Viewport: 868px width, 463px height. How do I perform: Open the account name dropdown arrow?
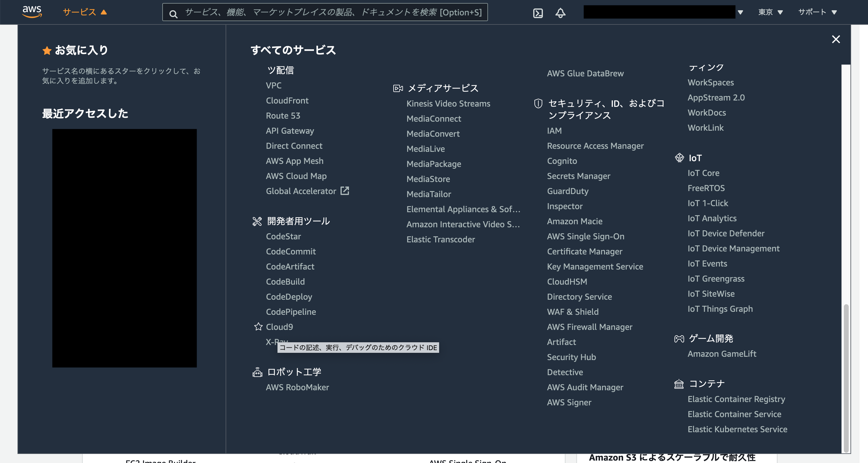pos(740,12)
